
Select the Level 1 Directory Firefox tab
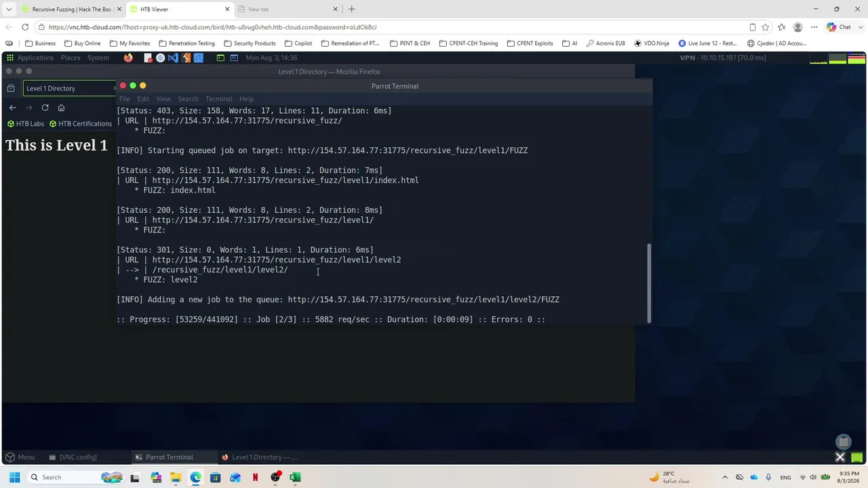point(68,88)
